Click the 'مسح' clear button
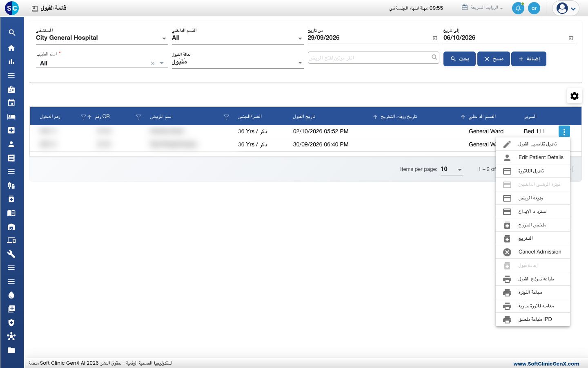The width and height of the screenshot is (588, 368). 494,59
